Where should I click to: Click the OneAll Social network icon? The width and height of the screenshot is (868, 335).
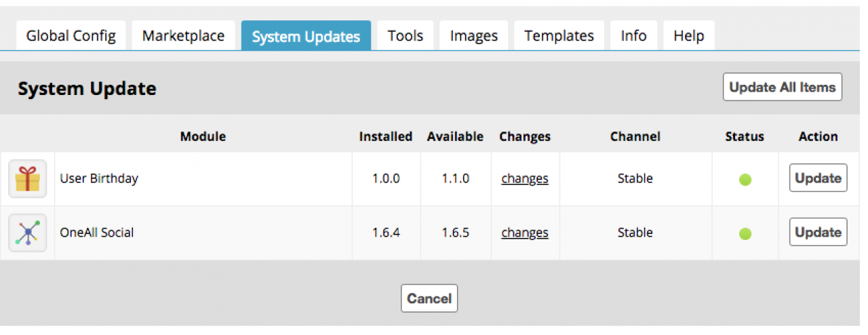click(x=28, y=233)
